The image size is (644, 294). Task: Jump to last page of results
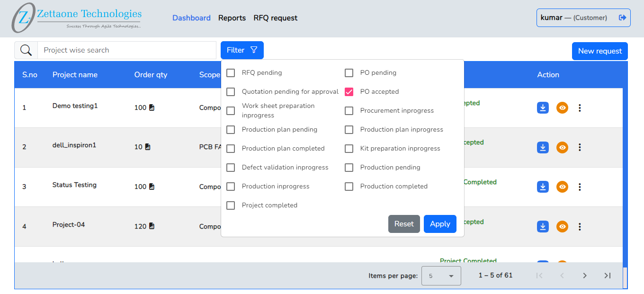(608, 276)
